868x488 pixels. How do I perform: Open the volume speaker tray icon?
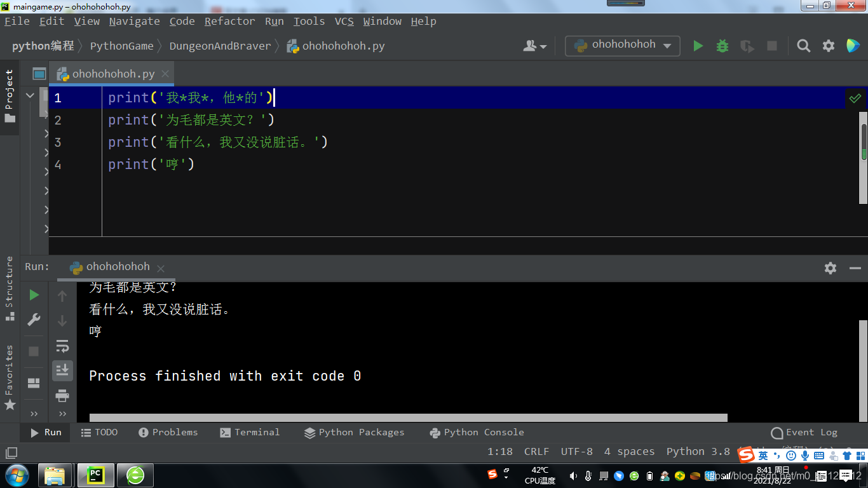coord(573,475)
